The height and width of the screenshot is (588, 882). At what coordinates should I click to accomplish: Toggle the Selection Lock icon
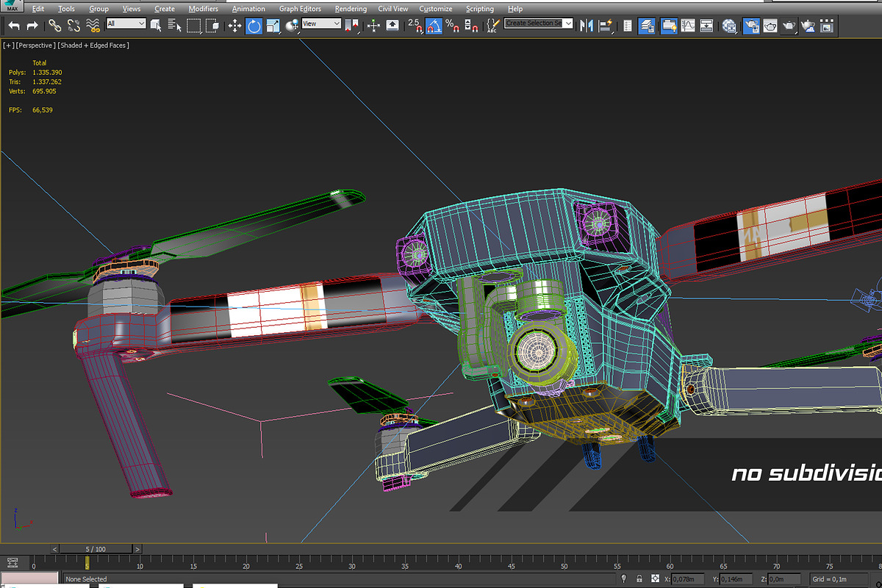[x=639, y=579]
